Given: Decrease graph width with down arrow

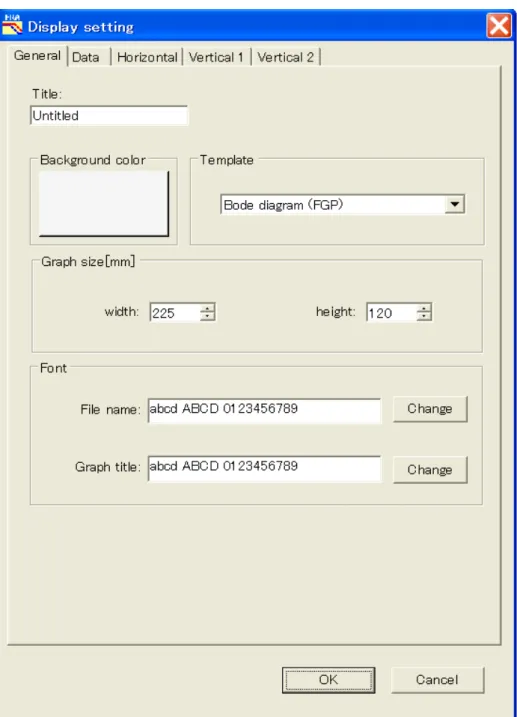Looking at the screenshot, I should [x=208, y=317].
